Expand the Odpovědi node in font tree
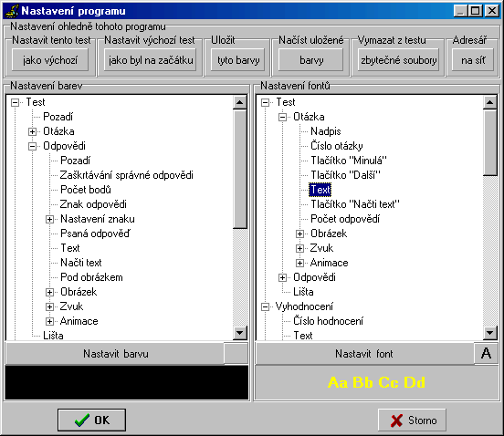 [282, 277]
